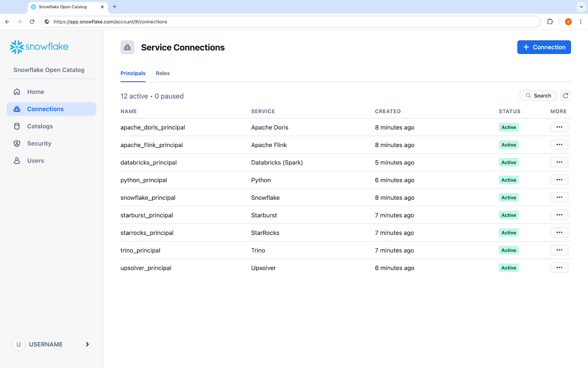This screenshot has height=368, width=588.
Task: Click the Chrome profile avatar
Action: click(568, 22)
